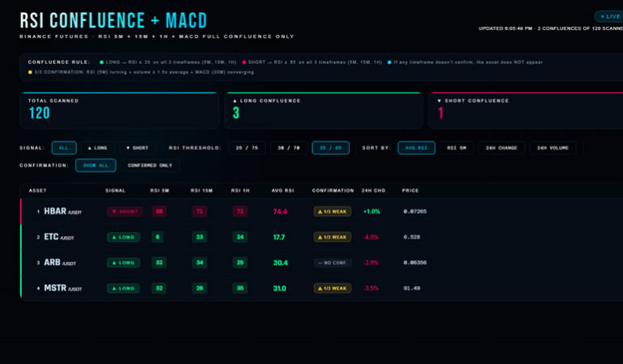Click MSTR's 1/3 WEAK warning badge
This screenshot has width=623, height=364.
coord(333,288)
